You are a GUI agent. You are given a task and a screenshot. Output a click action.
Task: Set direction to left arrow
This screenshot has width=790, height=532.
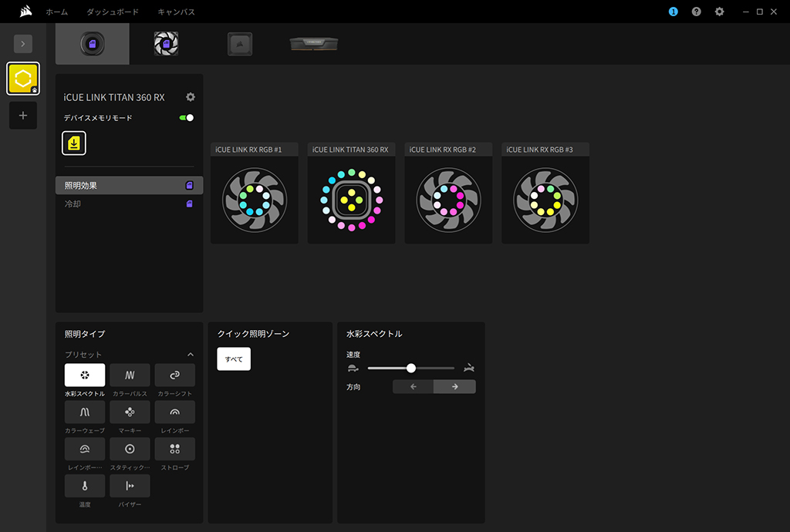click(x=414, y=386)
